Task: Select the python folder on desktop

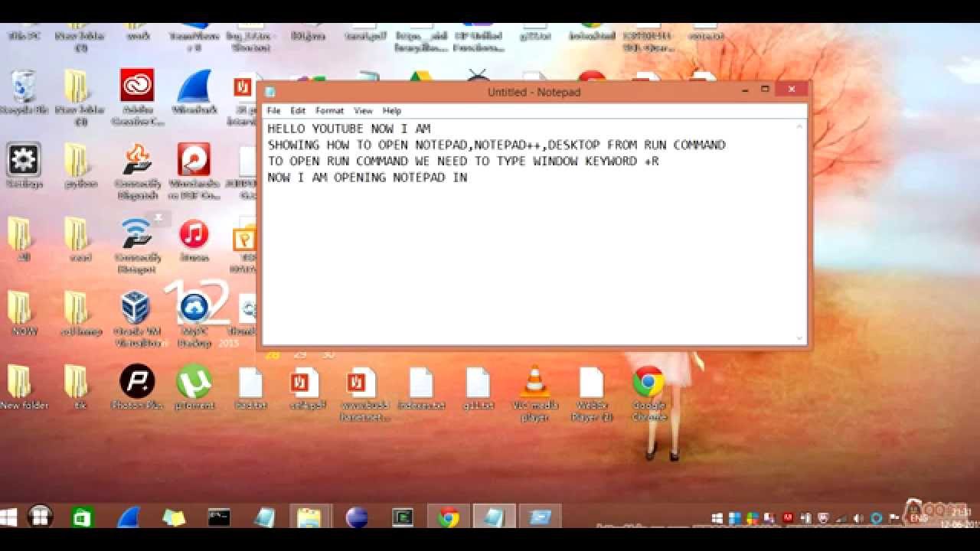Action: [x=80, y=165]
